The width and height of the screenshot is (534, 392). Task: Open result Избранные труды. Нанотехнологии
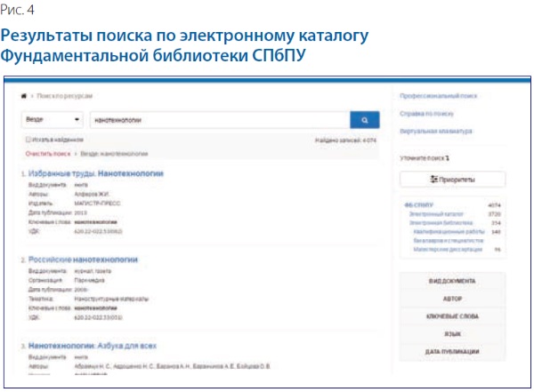[96, 173]
